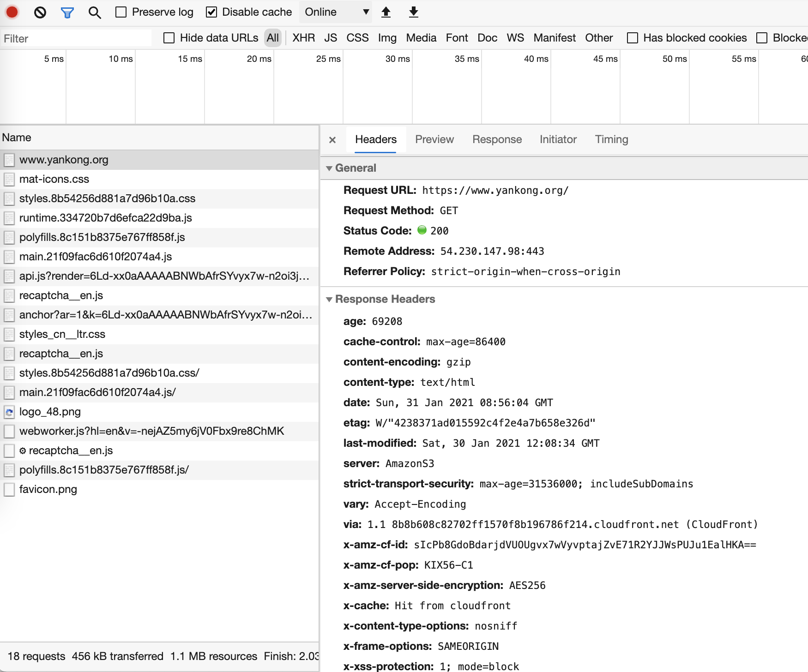The height and width of the screenshot is (672, 808).
Task: Select polyfills.8c151b8375e767ff858f.js request
Action: [x=159, y=238]
